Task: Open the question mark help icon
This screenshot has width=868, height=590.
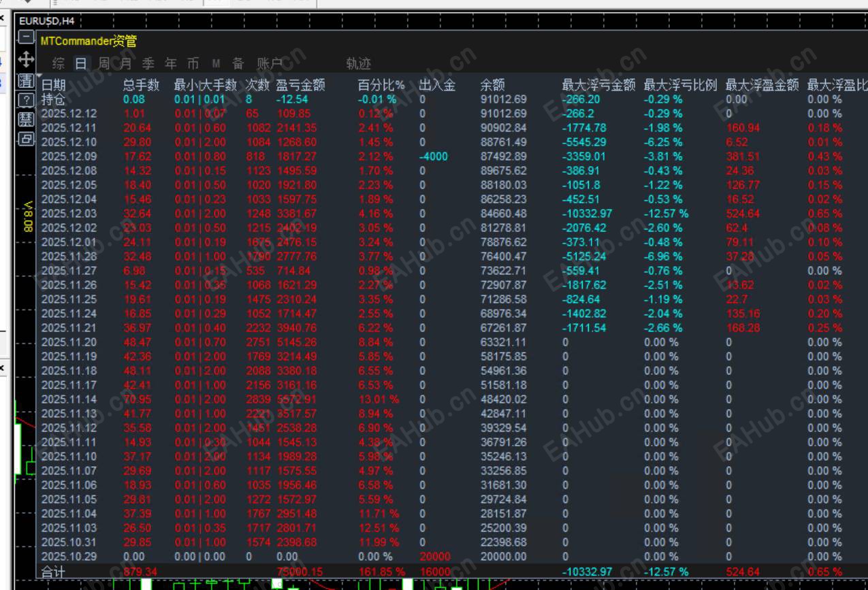Action: pos(26,100)
